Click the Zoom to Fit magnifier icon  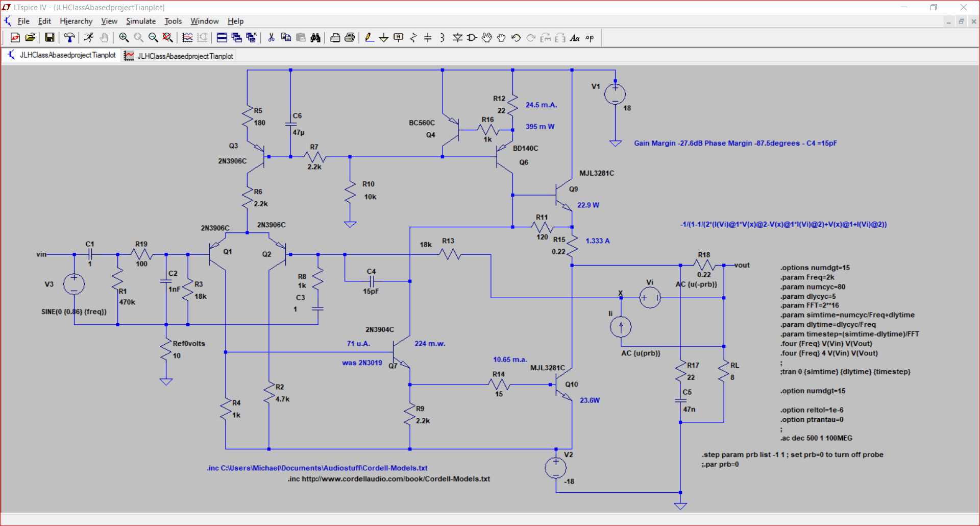(167, 38)
